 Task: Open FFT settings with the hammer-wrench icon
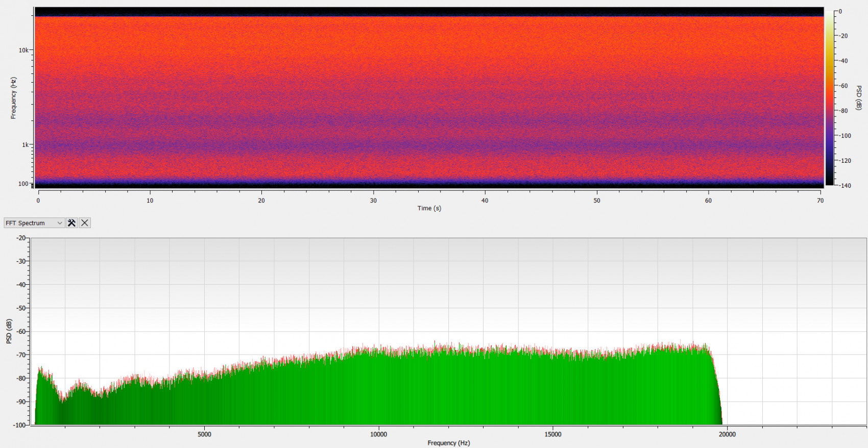tap(72, 223)
